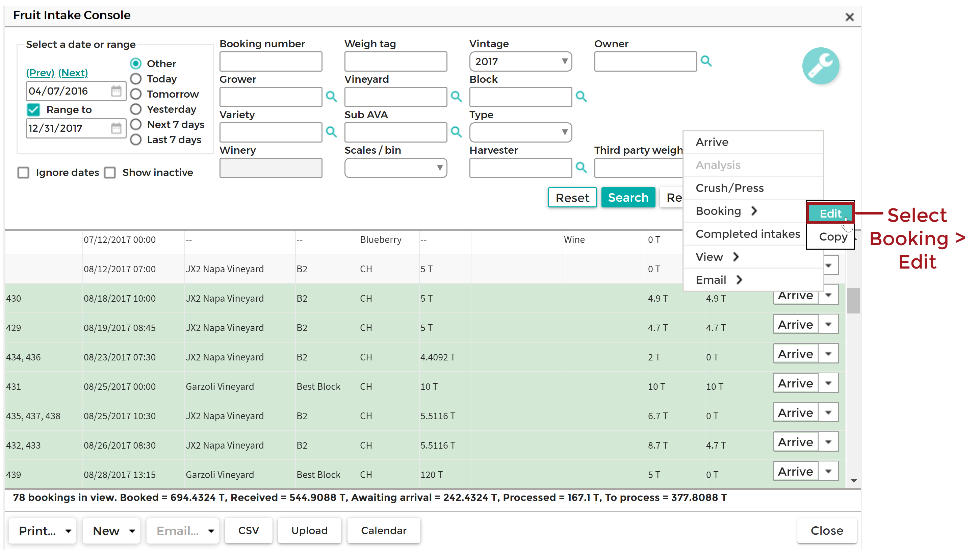Expand Arrive dropdown arrow for booking 439
Image resolution: width=980 pixels, height=554 pixels.
tap(828, 471)
